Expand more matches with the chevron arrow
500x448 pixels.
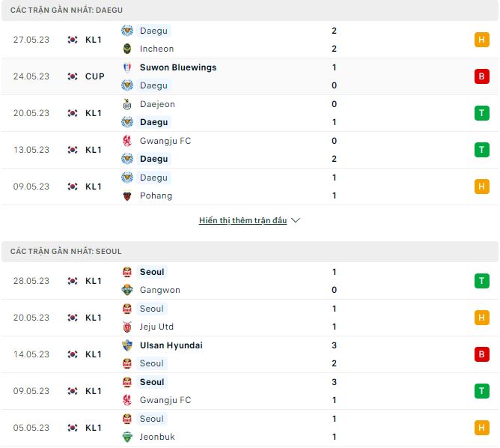pyautogui.click(x=296, y=221)
